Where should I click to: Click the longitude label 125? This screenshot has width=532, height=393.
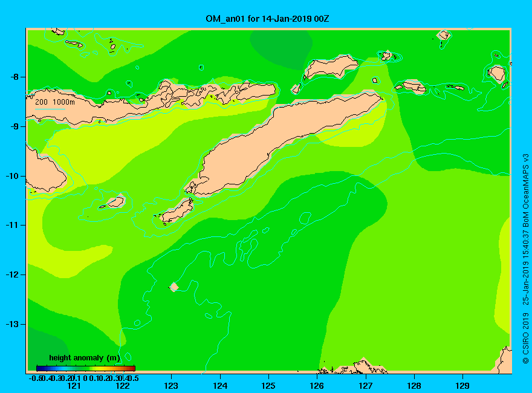[268, 386]
